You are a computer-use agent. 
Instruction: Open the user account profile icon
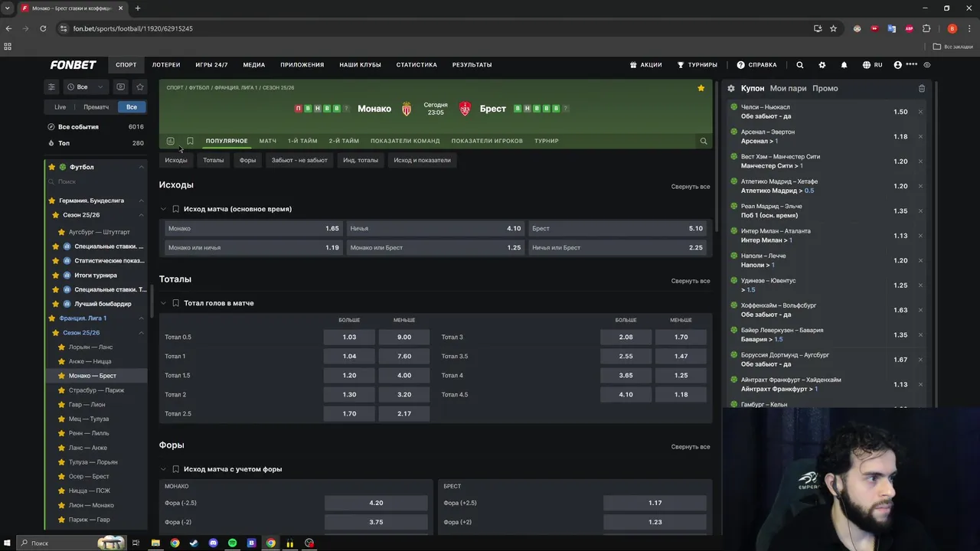coord(898,65)
